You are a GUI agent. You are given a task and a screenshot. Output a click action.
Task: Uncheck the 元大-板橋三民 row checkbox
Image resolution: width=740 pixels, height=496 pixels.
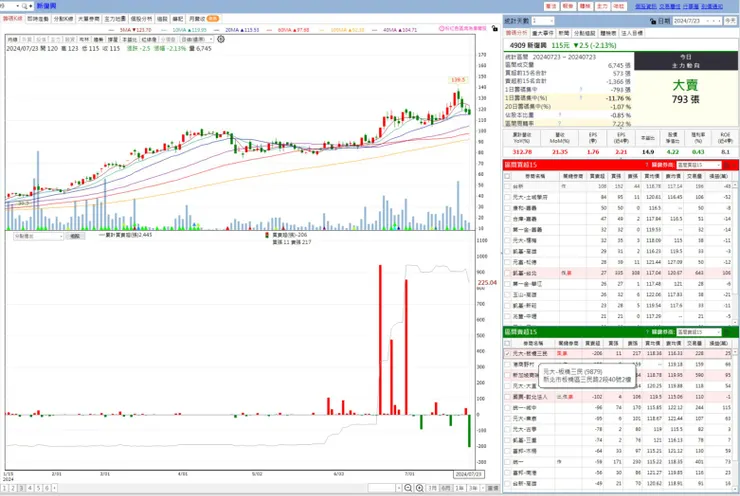coord(508,353)
